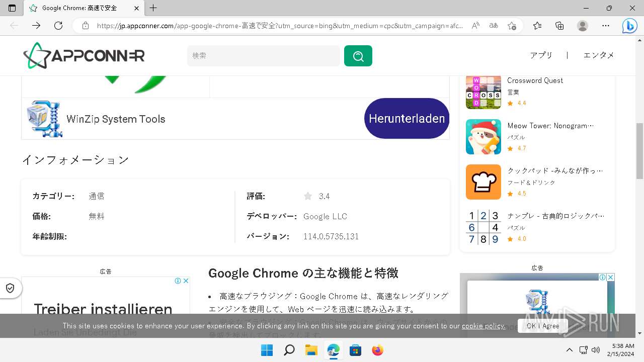This screenshot has height=362, width=644.
Task: Show hidden system tray icons
Action: coord(570,350)
